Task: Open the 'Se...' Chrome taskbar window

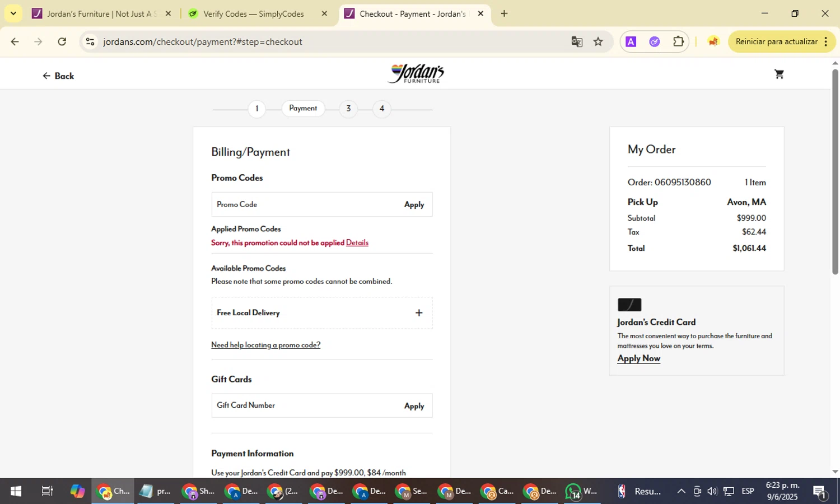Action: [412, 491]
